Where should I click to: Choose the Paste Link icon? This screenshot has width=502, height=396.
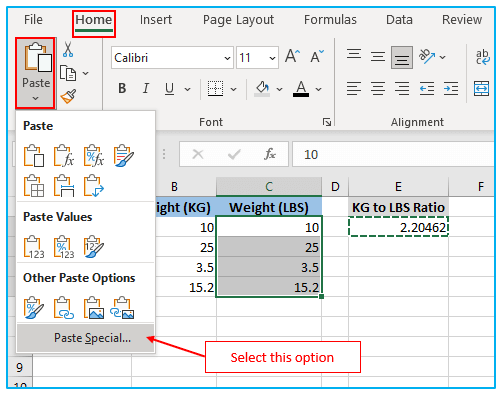64,308
